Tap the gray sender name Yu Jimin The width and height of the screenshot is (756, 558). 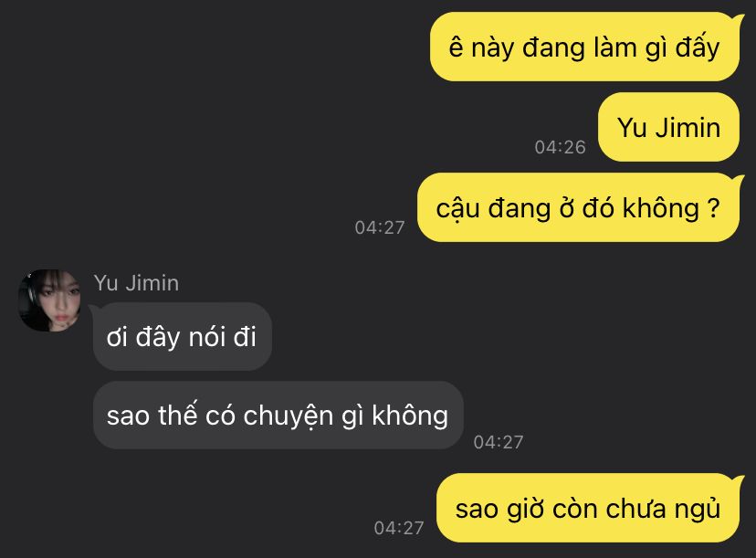point(136,283)
